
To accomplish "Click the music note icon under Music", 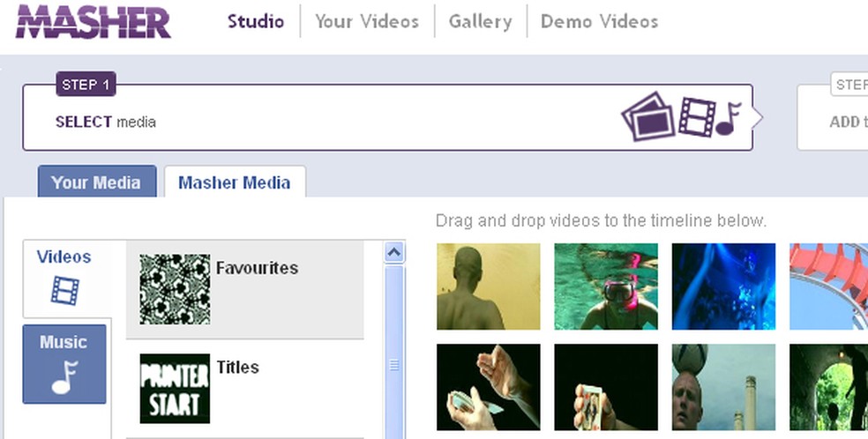I will [x=64, y=377].
